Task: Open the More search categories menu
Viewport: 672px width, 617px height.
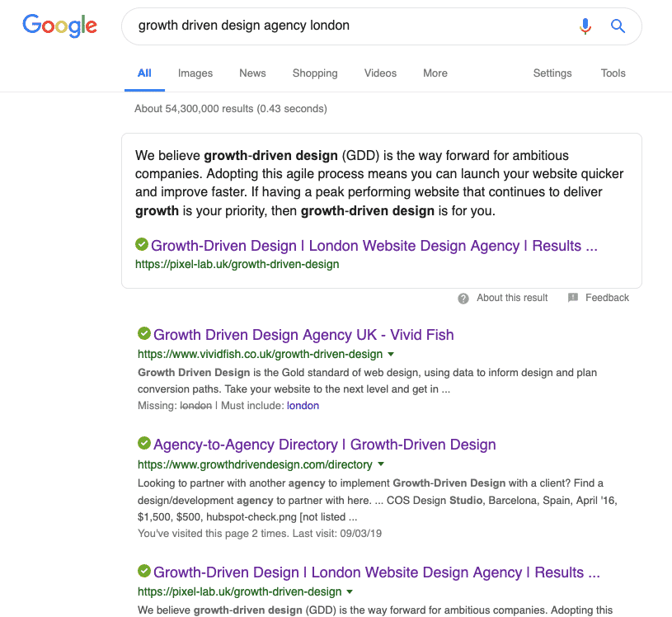Action: [435, 73]
